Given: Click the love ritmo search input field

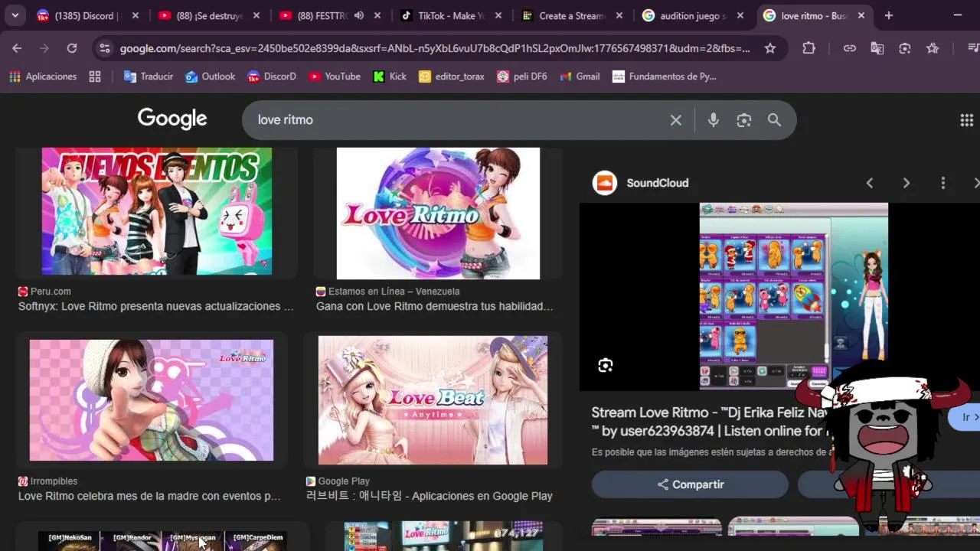Looking at the screenshot, I should (459, 120).
